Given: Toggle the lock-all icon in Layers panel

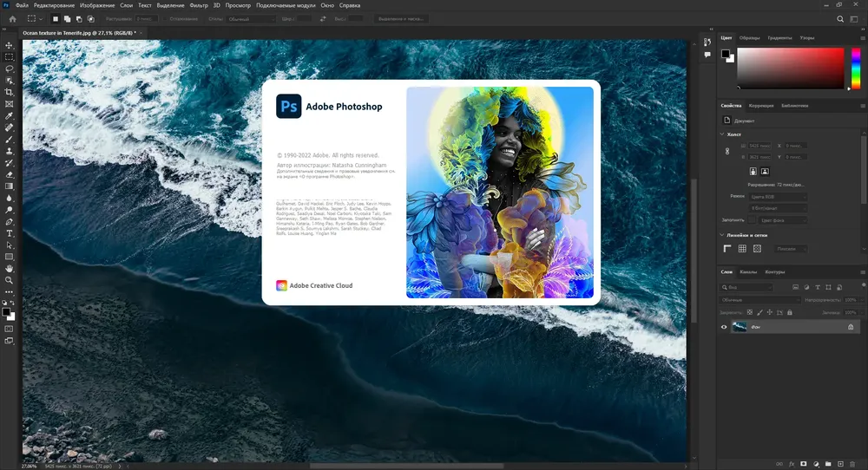Looking at the screenshot, I should [x=790, y=312].
